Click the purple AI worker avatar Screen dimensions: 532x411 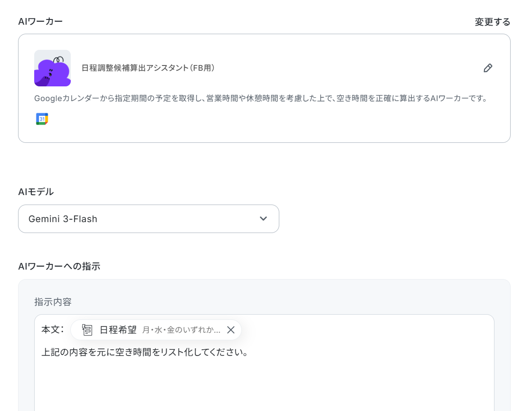[x=52, y=68]
